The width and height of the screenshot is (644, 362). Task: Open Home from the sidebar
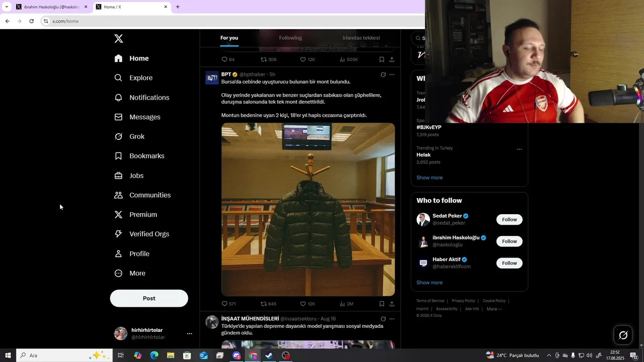(x=132, y=58)
